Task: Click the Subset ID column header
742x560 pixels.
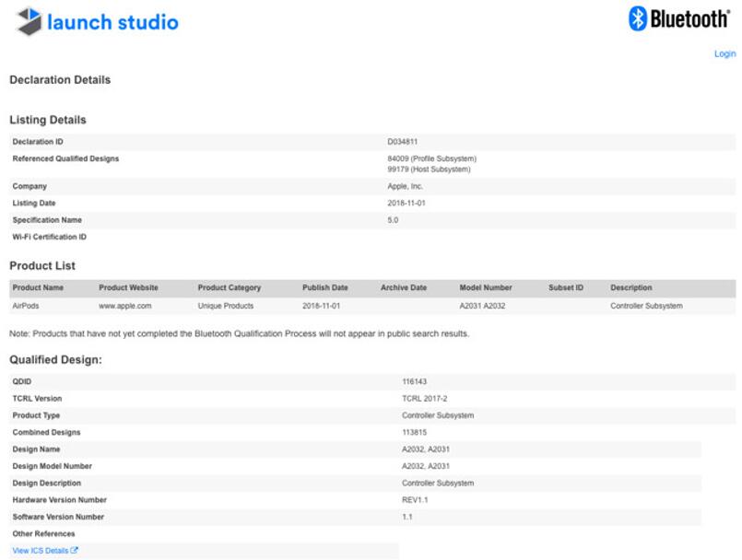Action: 566,287
